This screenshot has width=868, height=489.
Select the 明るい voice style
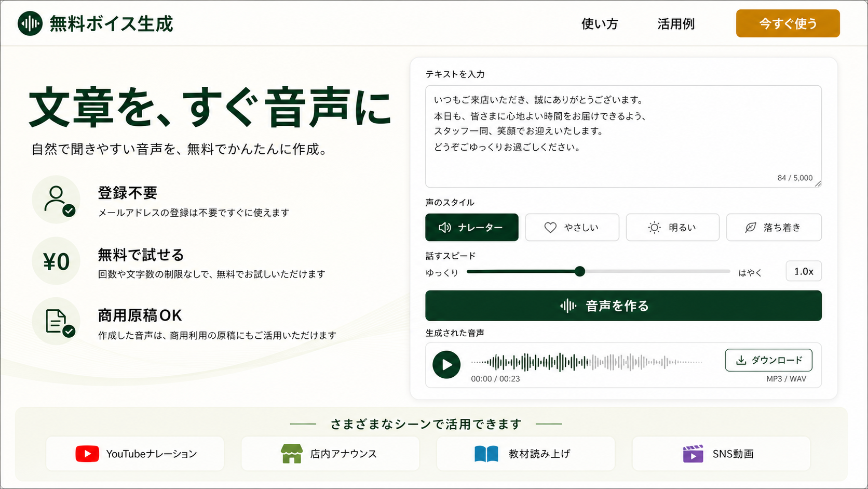672,227
